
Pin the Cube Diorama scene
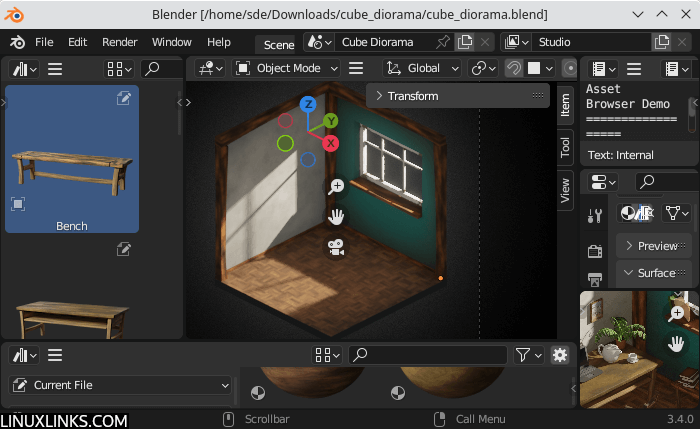click(443, 42)
